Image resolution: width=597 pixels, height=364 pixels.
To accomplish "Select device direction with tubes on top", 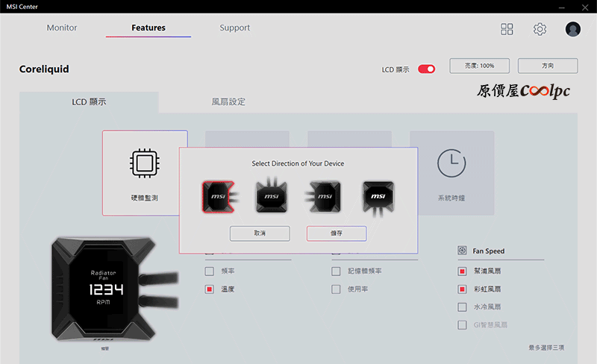I will coord(272,195).
